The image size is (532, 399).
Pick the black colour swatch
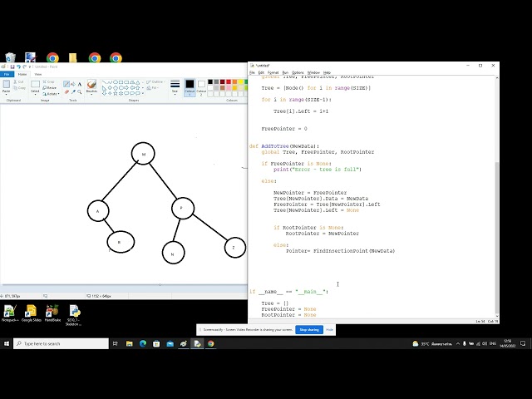pyautogui.click(x=210, y=81)
